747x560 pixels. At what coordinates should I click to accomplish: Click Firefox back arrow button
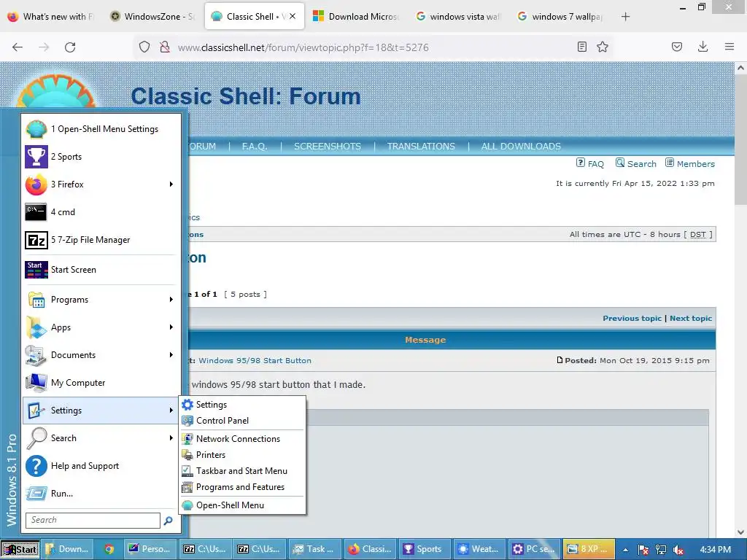(x=18, y=47)
